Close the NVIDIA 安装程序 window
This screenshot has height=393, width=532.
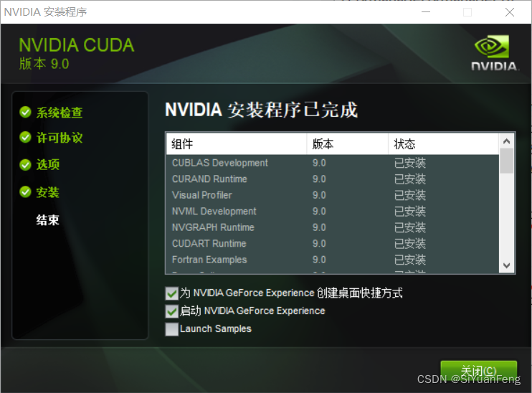[509, 12]
